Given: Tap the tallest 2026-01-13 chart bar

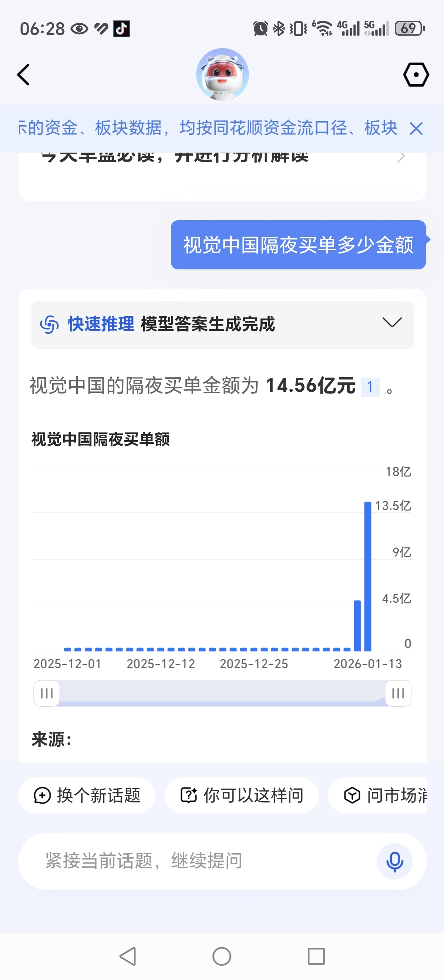Looking at the screenshot, I should 367,576.
